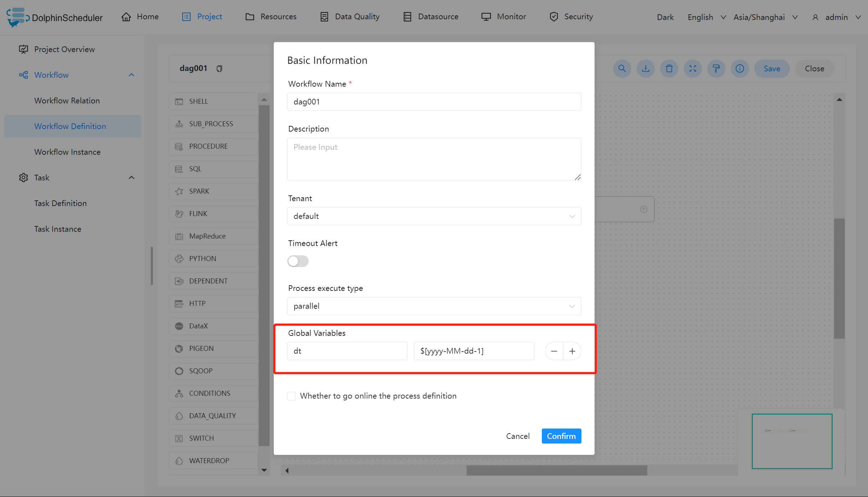This screenshot has width=868, height=497.
Task: Click the fullscreen toggle icon
Action: (693, 68)
